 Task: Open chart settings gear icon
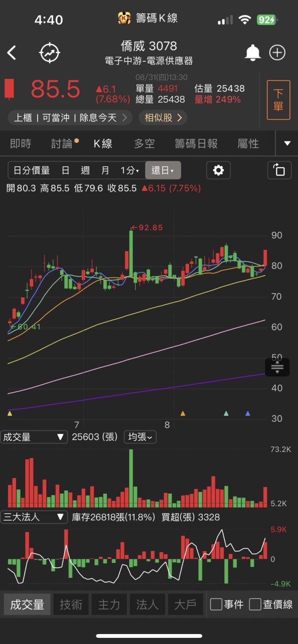coord(218,170)
